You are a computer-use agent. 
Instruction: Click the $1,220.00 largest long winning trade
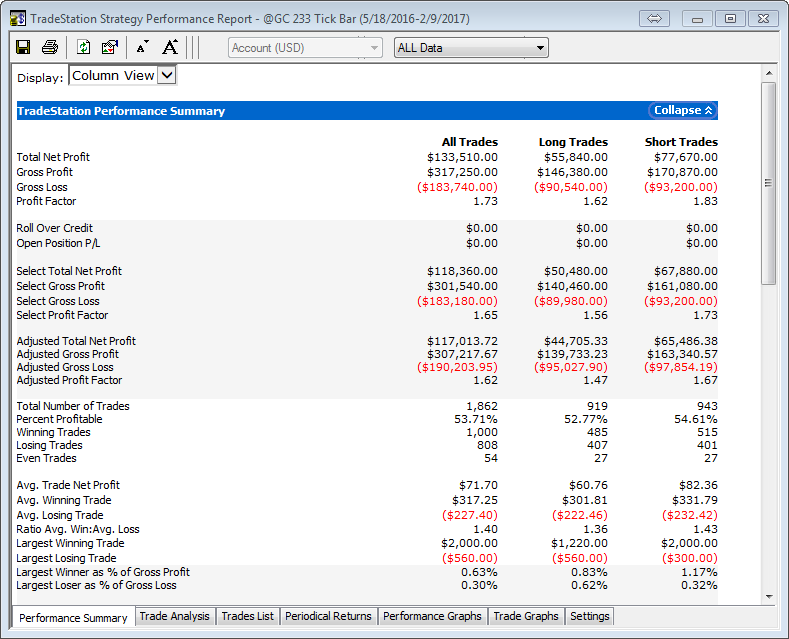579,543
